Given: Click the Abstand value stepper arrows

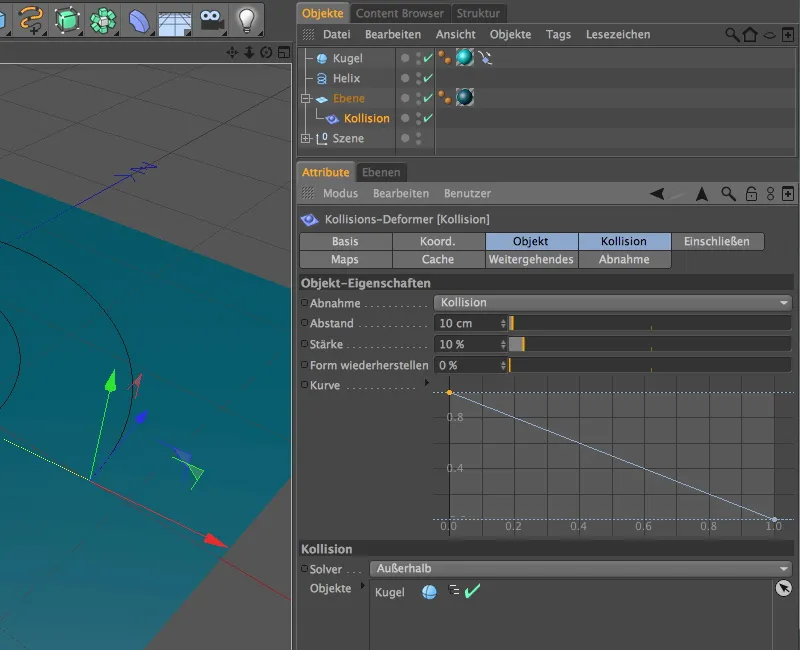Looking at the screenshot, I should [x=503, y=323].
